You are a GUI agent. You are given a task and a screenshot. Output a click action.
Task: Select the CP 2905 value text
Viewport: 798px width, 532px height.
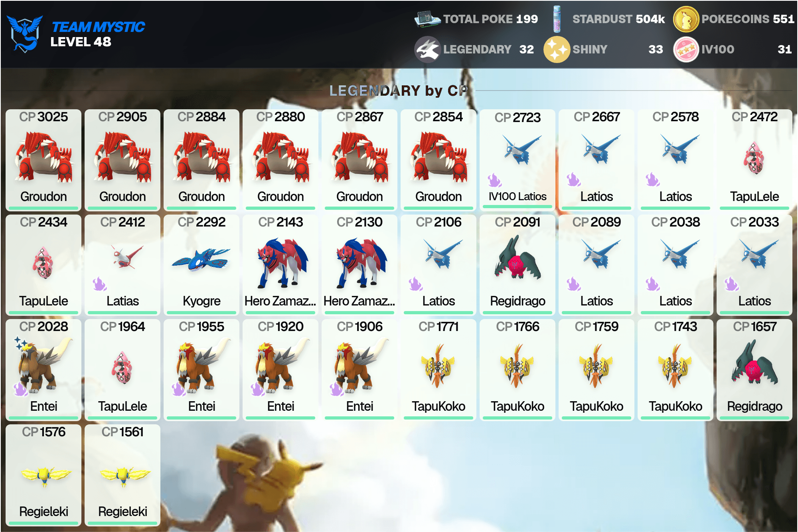coord(122,117)
